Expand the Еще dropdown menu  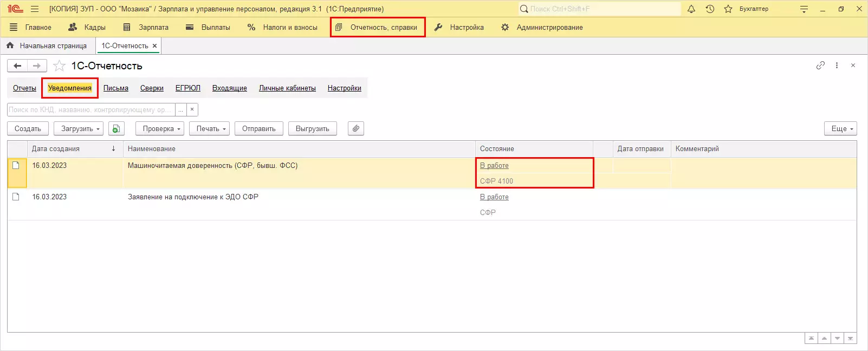click(x=840, y=128)
